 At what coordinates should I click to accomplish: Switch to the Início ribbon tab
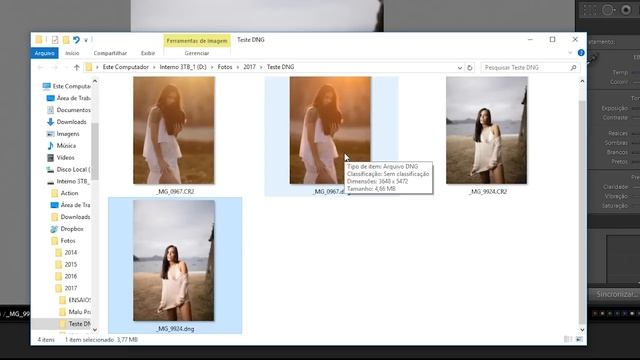click(x=72, y=53)
